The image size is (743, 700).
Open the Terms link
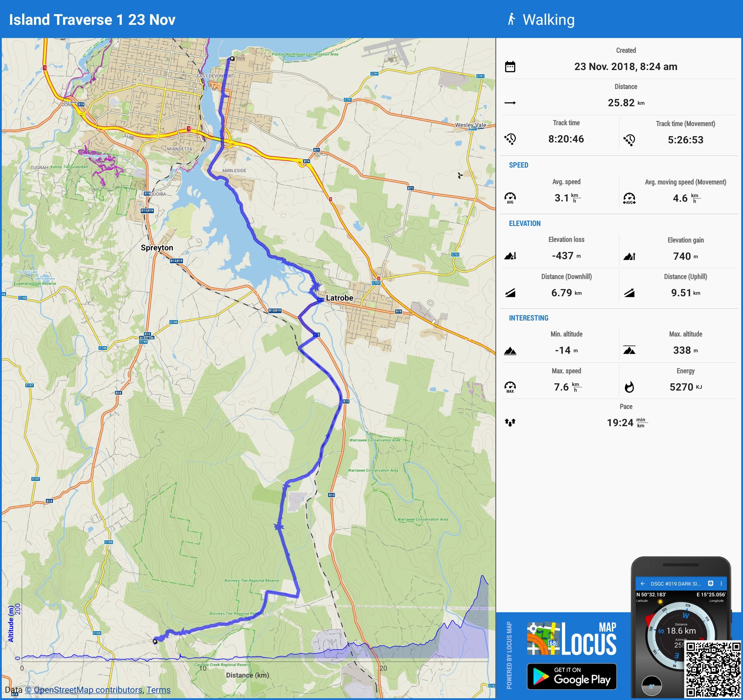158,690
